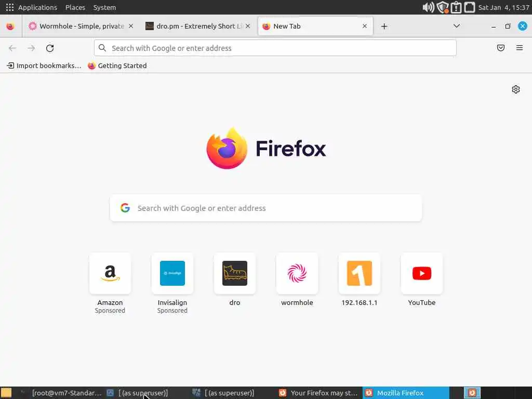The image size is (532, 399).
Task: Open a new tab with plus button
Action: (384, 26)
